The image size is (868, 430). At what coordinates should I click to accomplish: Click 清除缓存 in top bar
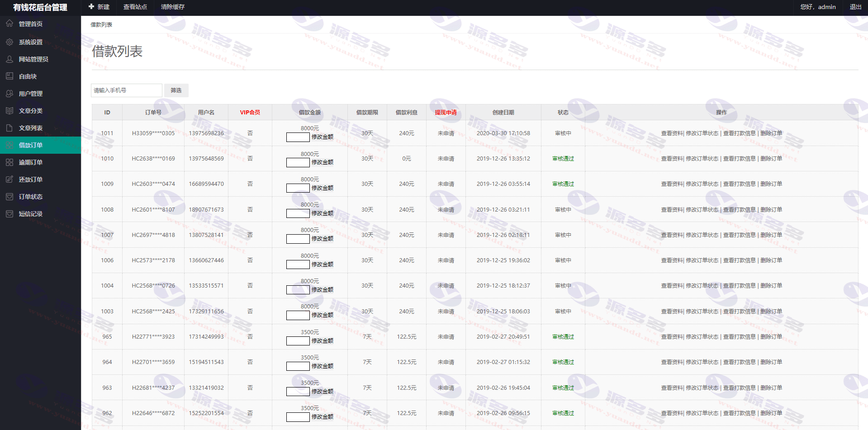173,7
